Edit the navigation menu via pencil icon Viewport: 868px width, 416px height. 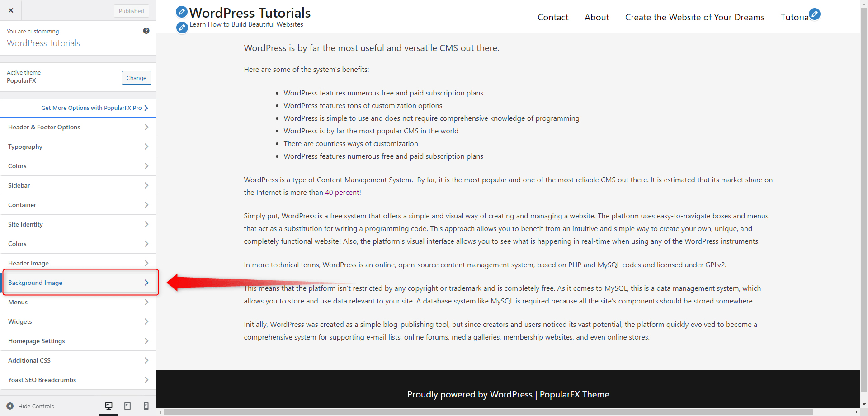(x=815, y=14)
